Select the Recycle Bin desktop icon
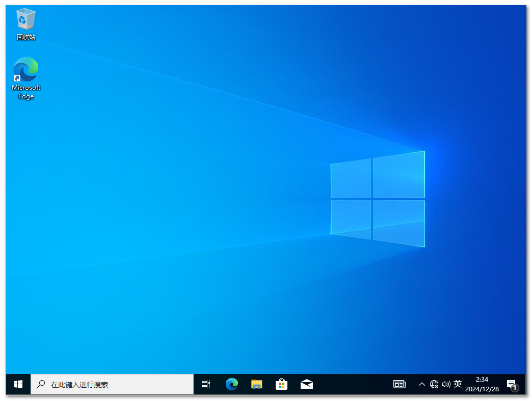Viewport: 532px width, 401px height. tap(26, 24)
